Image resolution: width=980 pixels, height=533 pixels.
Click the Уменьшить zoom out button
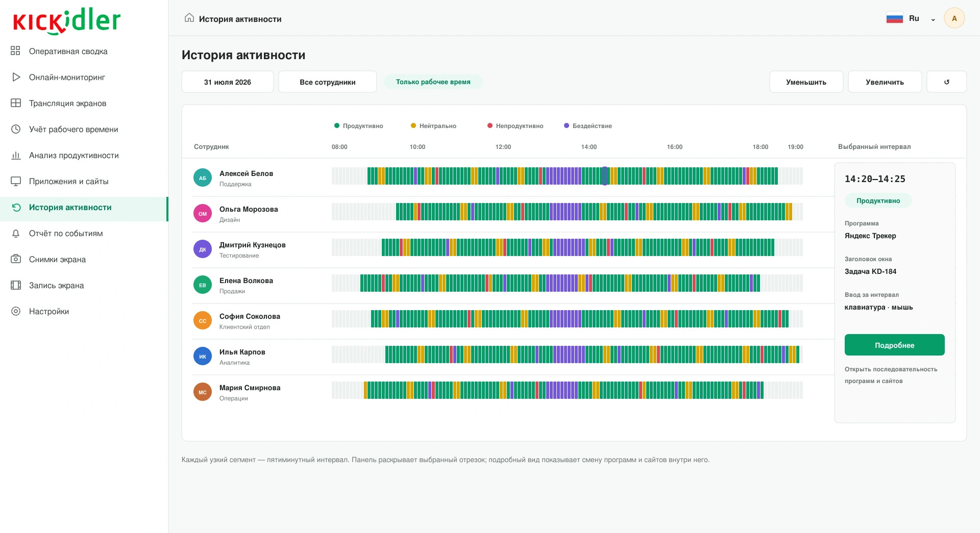click(806, 82)
